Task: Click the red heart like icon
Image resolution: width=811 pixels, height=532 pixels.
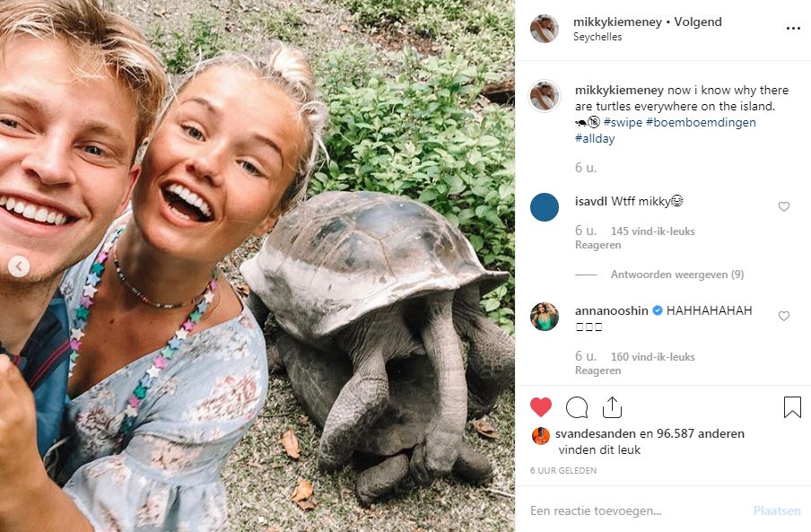Action: point(541,408)
